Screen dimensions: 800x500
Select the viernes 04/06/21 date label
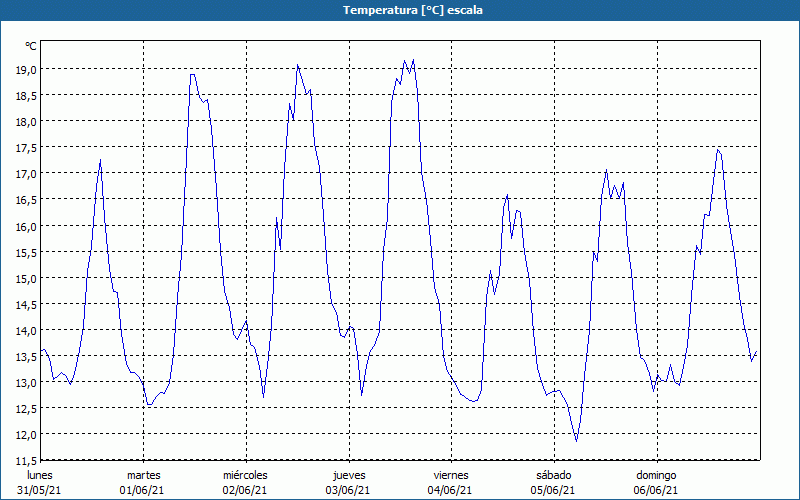click(x=451, y=483)
